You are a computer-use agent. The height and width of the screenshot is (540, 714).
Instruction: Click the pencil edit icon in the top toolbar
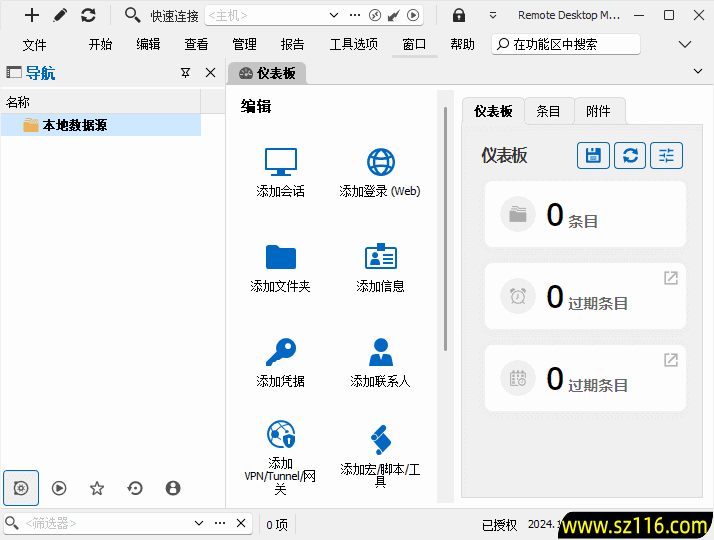[x=60, y=15]
